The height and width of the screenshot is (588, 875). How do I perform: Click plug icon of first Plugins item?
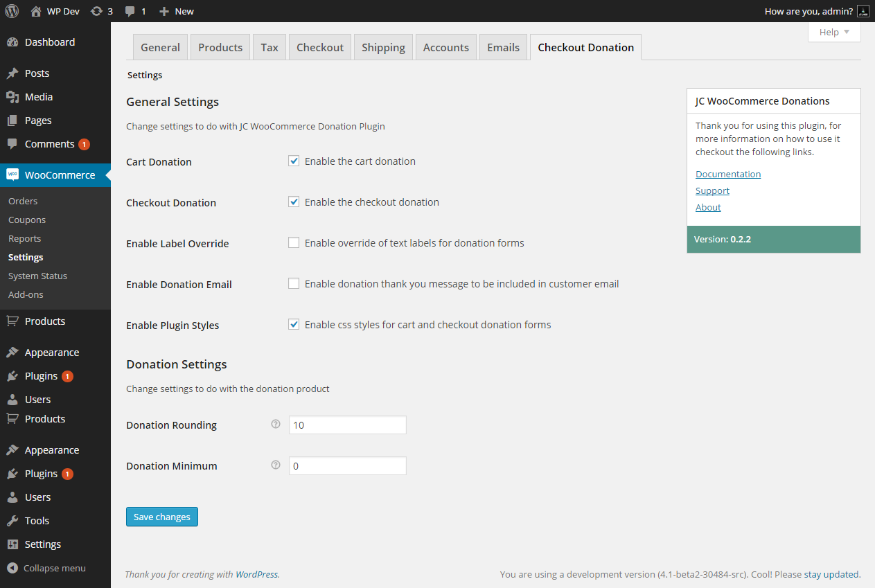coord(12,376)
